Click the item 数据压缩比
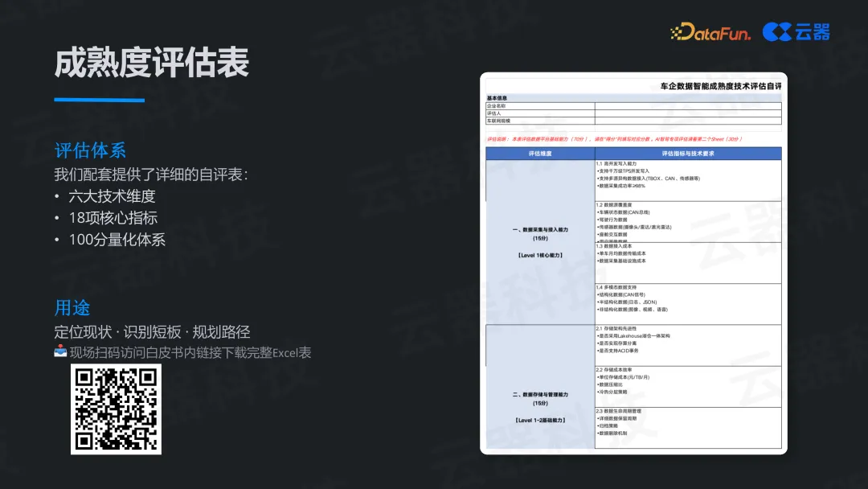The width and height of the screenshot is (868, 489). tap(609, 384)
